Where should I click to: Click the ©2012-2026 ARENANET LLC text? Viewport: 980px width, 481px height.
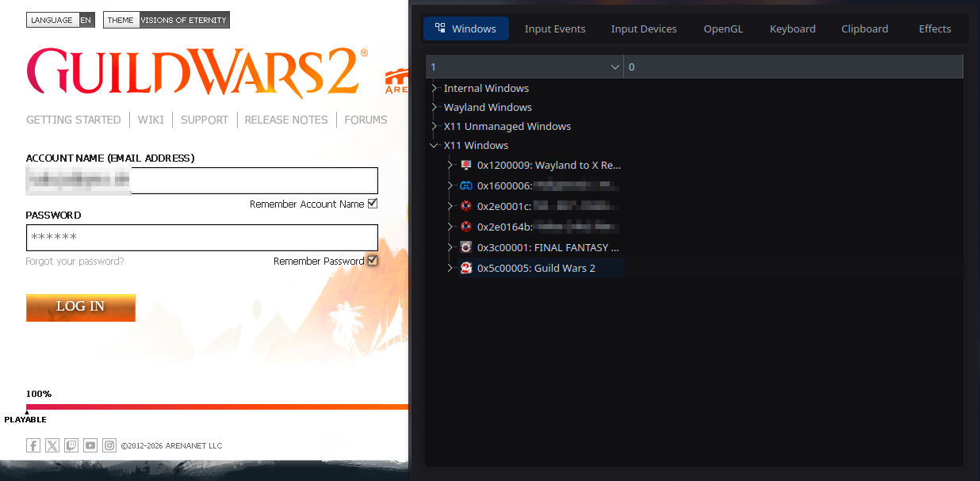(x=171, y=446)
